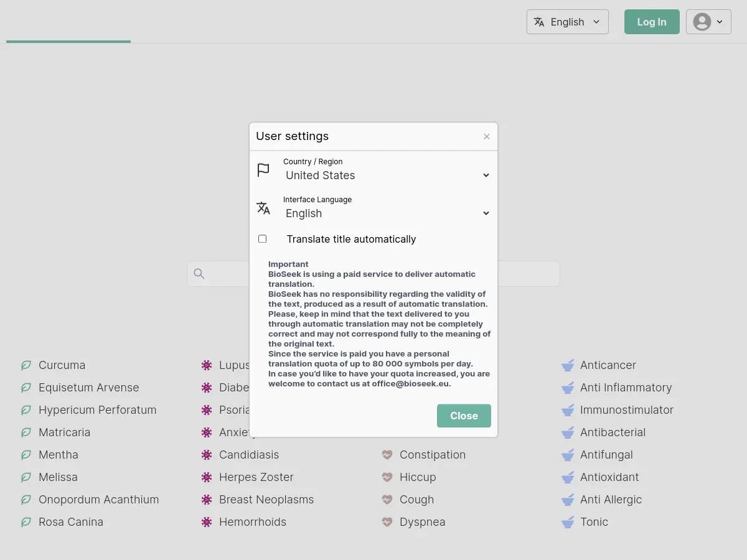Image resolution: width=747 pixels, height=560 pixels.
Task: Click the mortar icon next to Anticancer
Action: click(x=568, y=365)
